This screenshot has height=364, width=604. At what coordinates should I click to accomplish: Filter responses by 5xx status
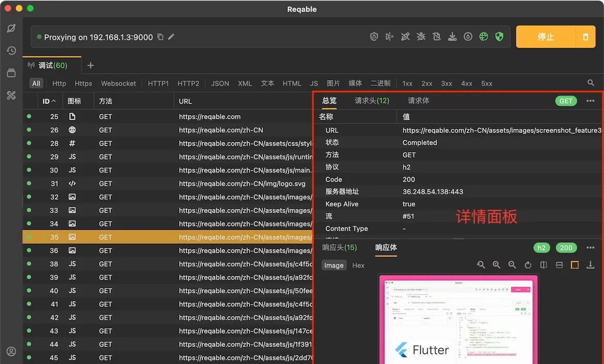point(486,84)
